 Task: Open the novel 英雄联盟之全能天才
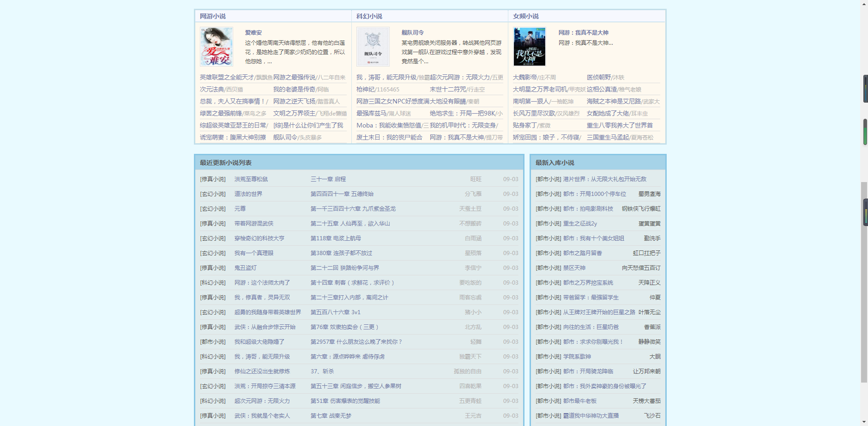point(227,77)
